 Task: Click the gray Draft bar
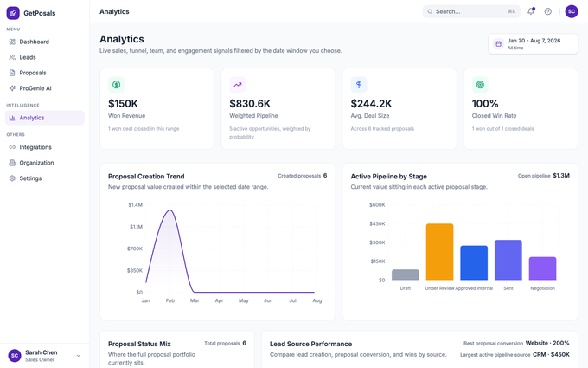click(x=406, y=274)
